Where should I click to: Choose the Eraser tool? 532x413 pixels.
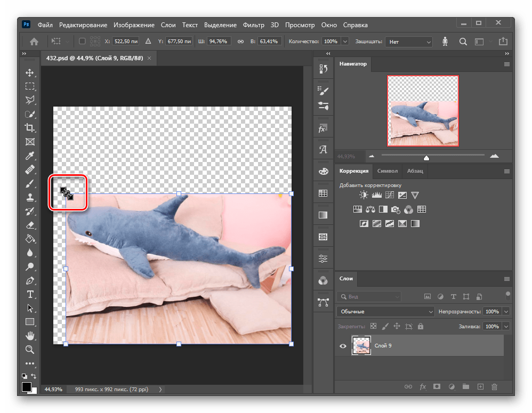click(30, 225)
